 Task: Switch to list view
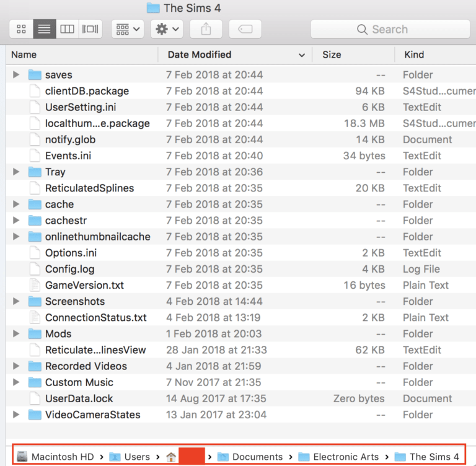pyautogui.click(x=44, y=29)
